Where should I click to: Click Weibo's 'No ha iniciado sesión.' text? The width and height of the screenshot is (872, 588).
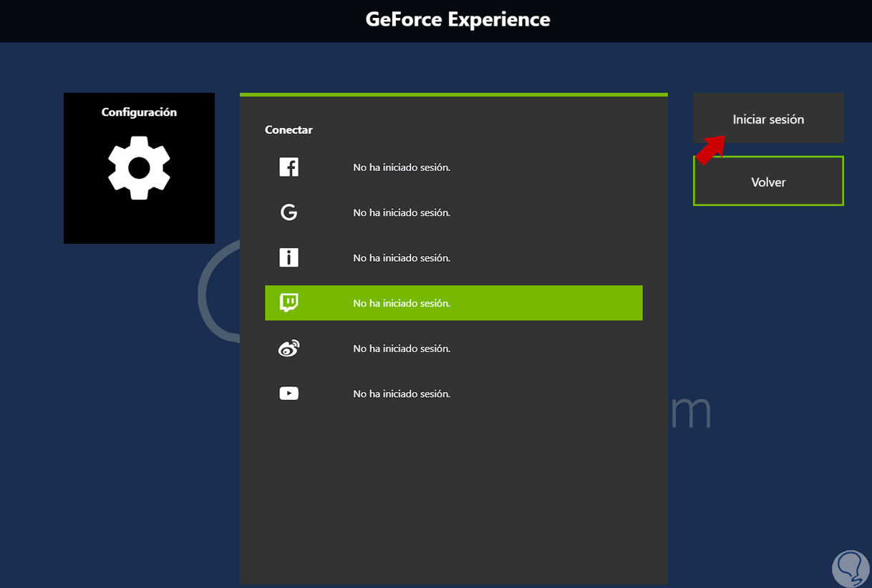click(402, 348)
